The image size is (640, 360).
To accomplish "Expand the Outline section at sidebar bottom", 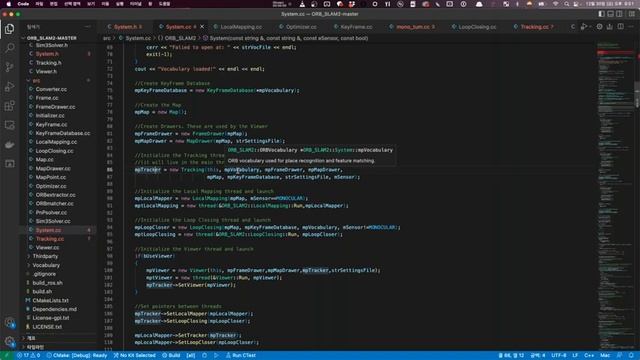I will tap(31, 338).
